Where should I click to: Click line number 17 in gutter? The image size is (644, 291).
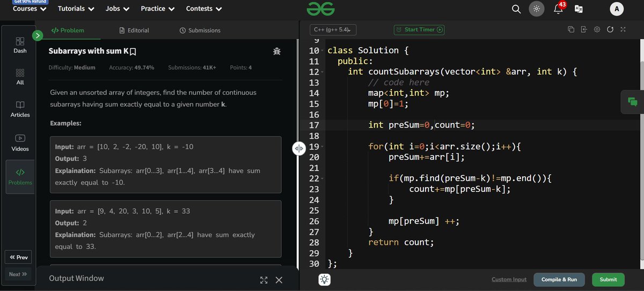pyautogui.click(x=314, y=125)
